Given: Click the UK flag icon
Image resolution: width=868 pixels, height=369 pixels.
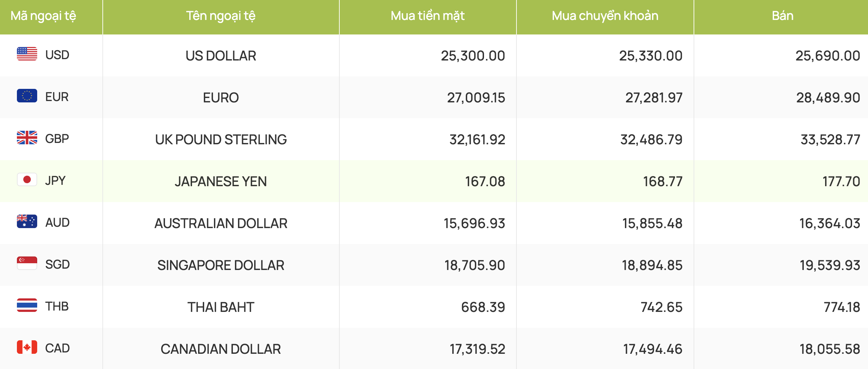Looking at the screenshot, I should [27, 138].
